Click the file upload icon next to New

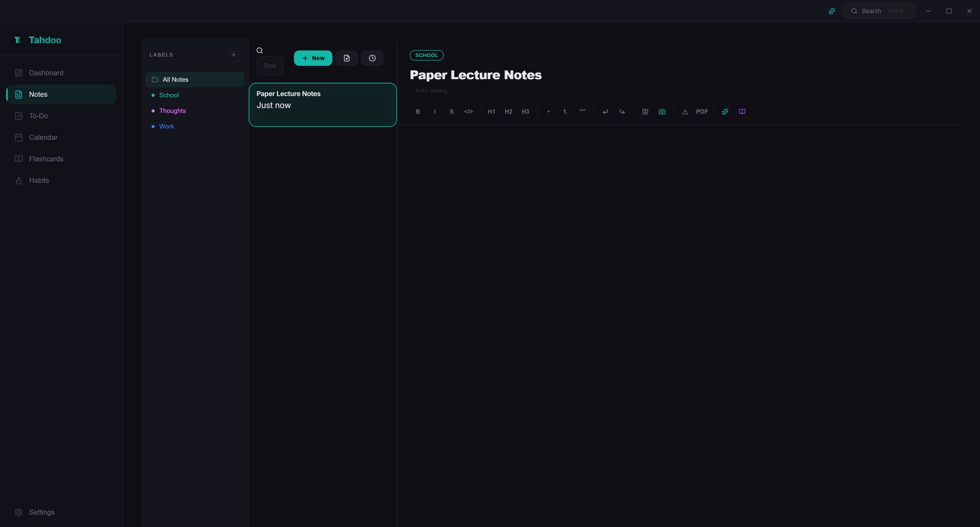[346, 58]
